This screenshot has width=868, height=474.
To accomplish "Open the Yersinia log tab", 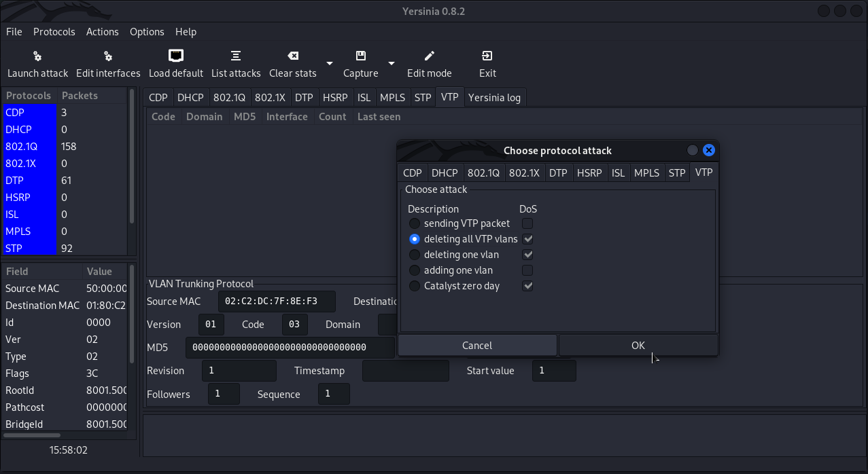I will click(494, 98).
